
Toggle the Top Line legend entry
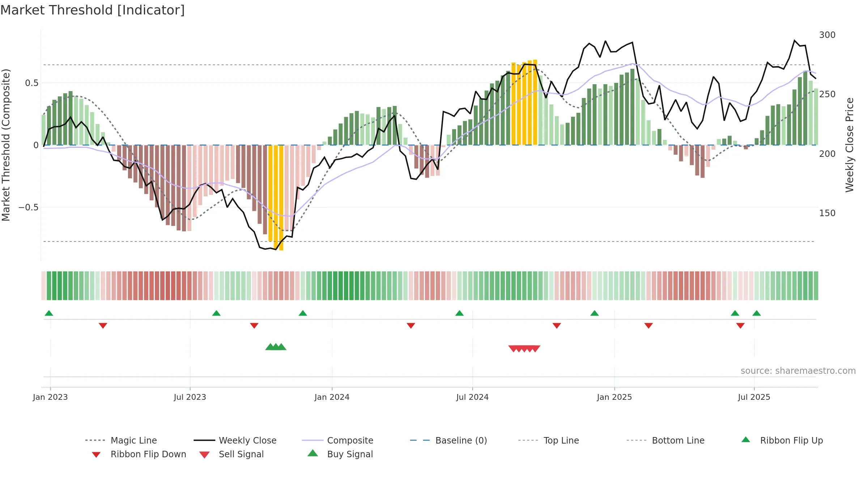(549, 440)
